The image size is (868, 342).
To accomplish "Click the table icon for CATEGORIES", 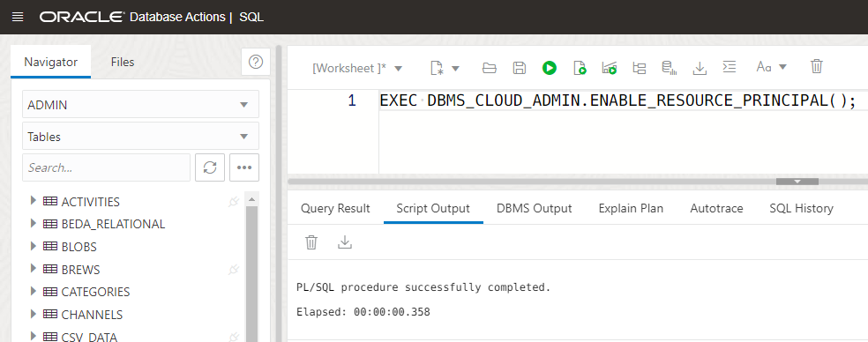I will click(50, 292).
